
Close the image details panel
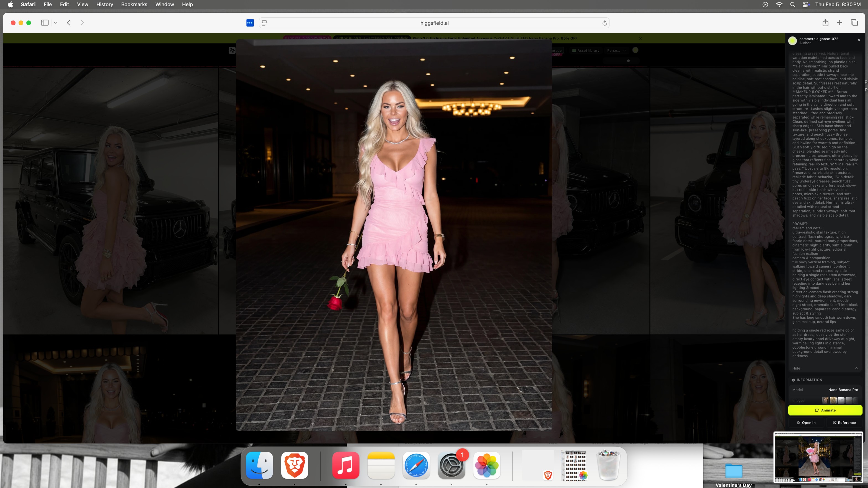coord(859,40)
